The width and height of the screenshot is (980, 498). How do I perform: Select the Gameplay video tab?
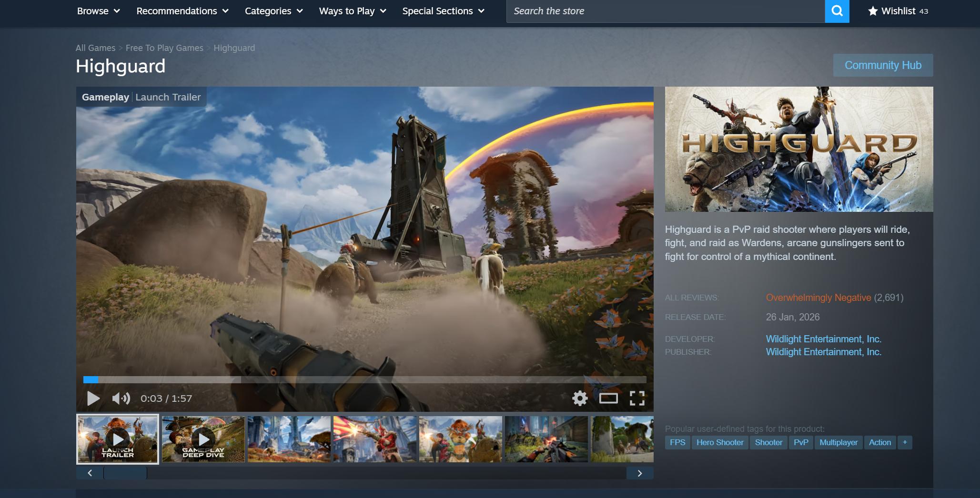[x=105, y=97]
